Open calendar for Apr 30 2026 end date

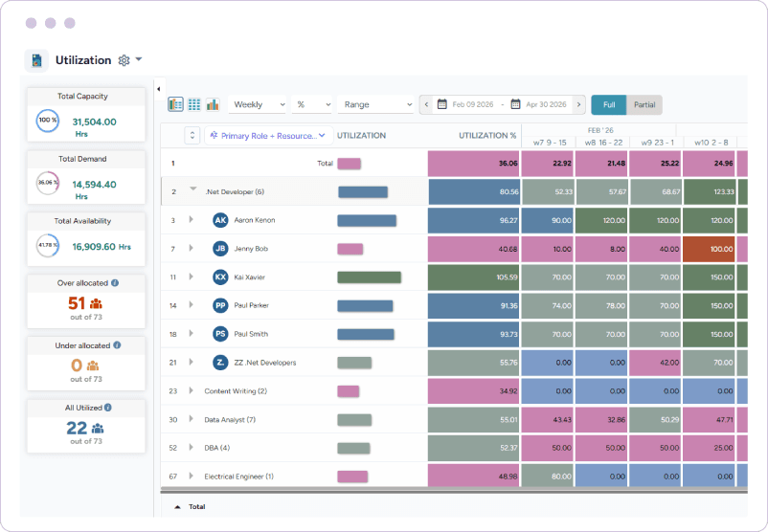click(515, 104)
